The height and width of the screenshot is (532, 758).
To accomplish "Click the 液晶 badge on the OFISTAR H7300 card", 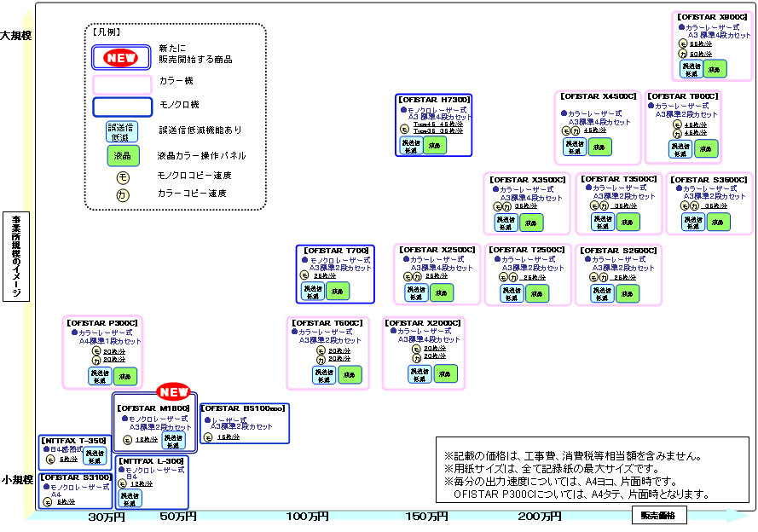I will 435,146.
